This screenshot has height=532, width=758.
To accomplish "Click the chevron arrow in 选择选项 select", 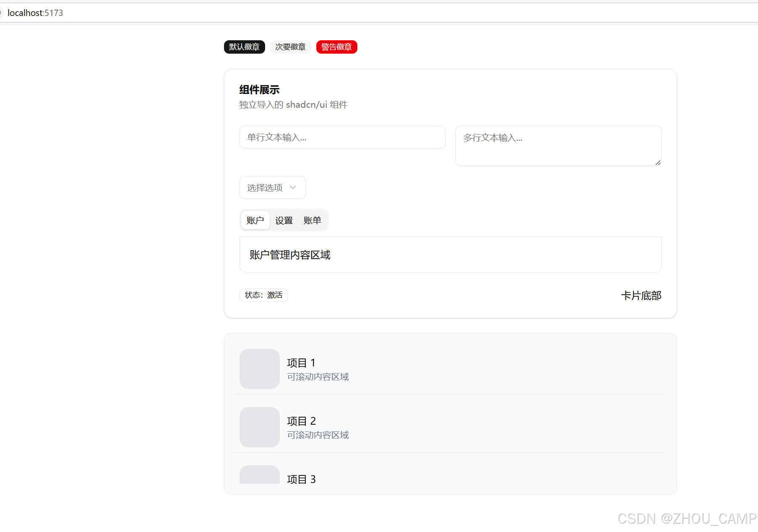I will (293, 187).
